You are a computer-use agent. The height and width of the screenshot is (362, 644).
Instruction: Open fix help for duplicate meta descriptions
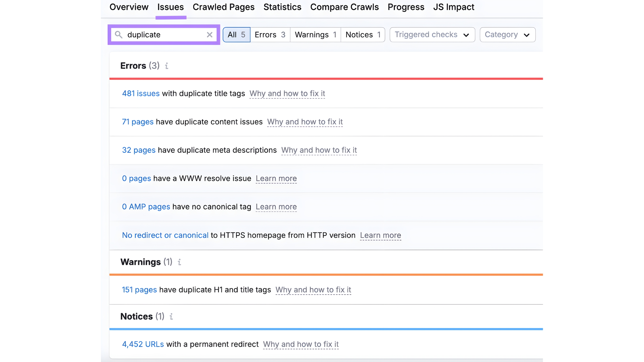click(x=319, y=150)
